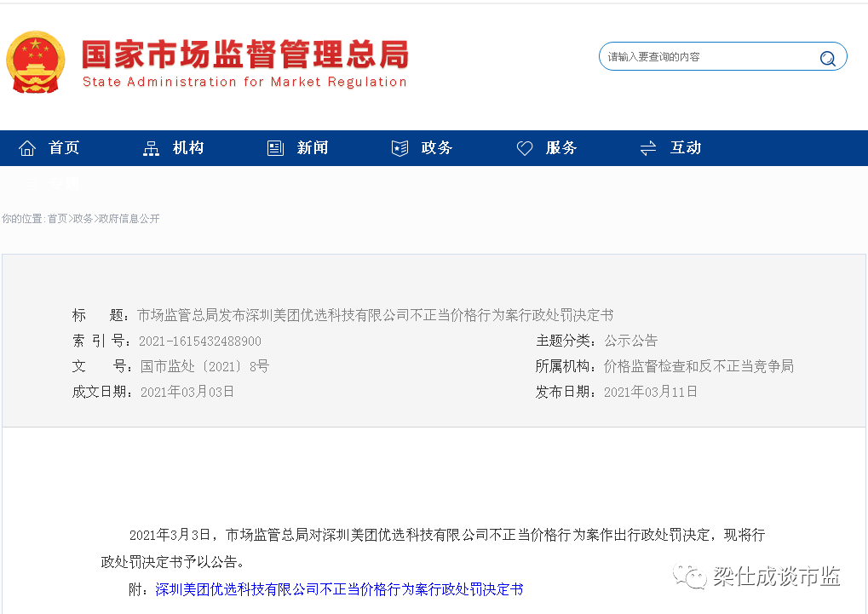Click the organization chart icon beside 机构
Viewport: 868px width, 614px height.
tap(152, 148)
